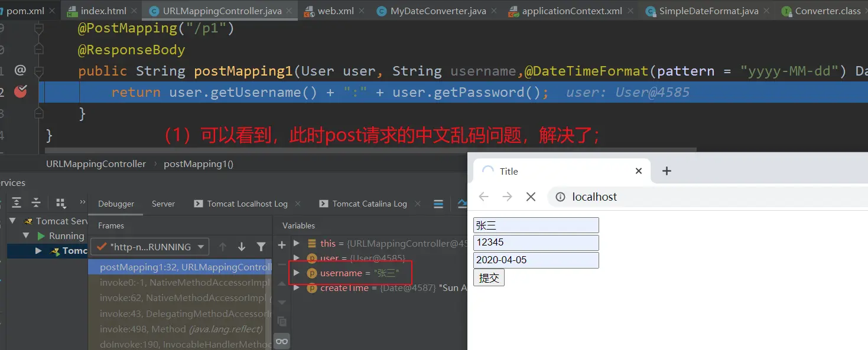The width and height of the screenshot is (868, 350).
Task: Click the @ request mapping gutter icon
Action: point(20,70)
